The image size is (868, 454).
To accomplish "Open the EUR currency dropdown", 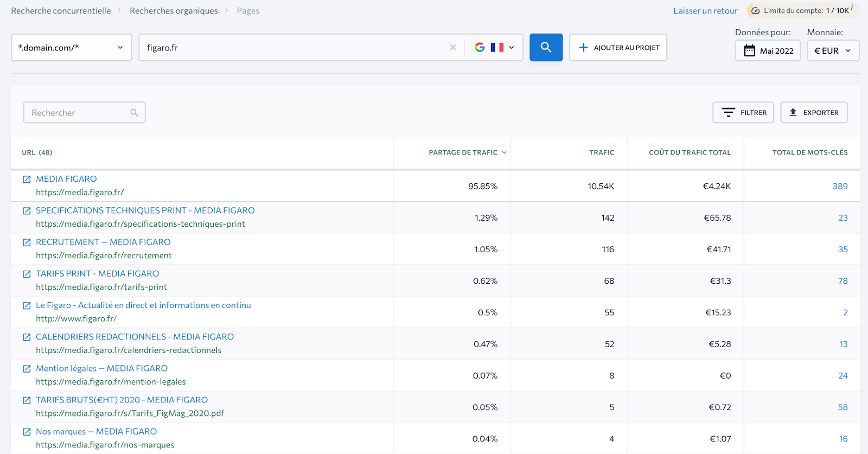I will click(833, 50).
